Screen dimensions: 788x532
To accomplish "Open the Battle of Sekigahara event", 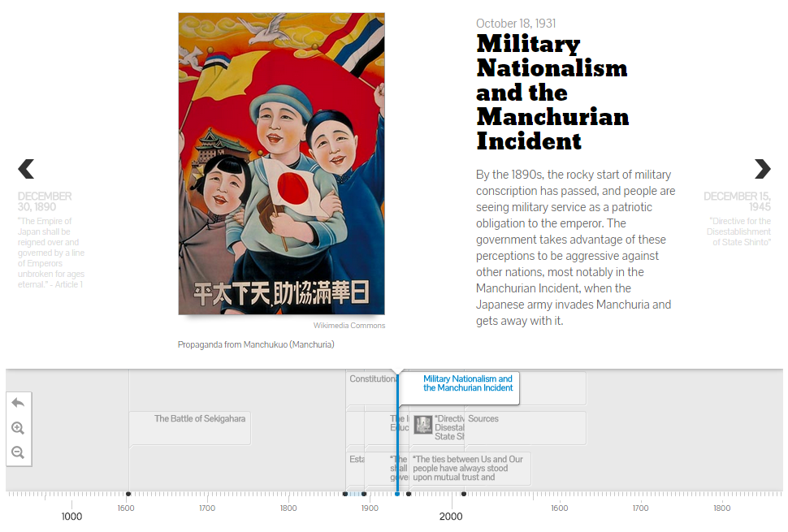I will (190, 427).
